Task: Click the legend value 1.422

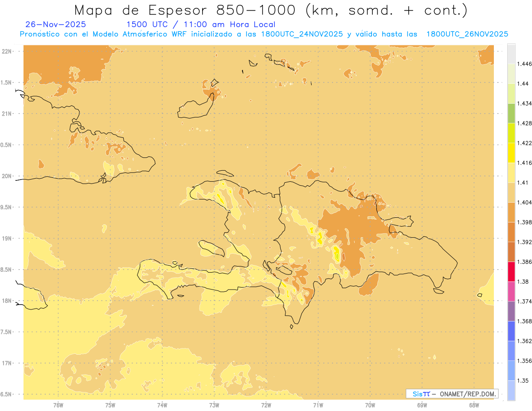Action: pyautogui.click(x=525, y=143)
